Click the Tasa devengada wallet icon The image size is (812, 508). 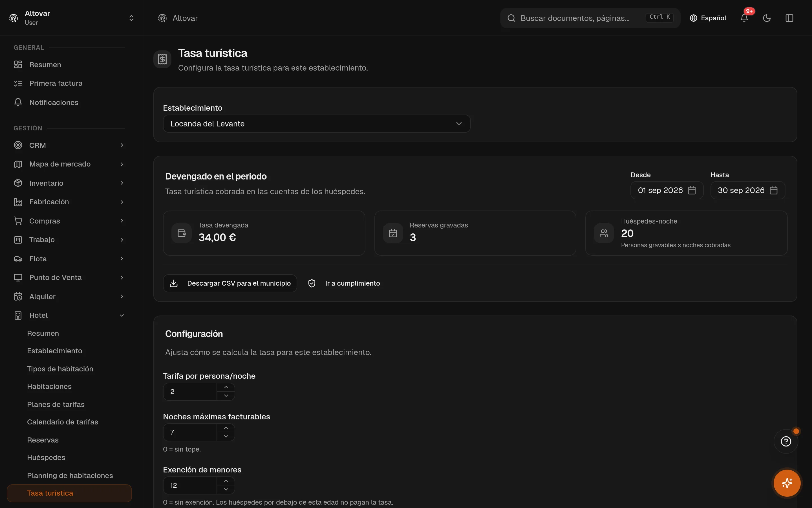[x=182, y=233]
